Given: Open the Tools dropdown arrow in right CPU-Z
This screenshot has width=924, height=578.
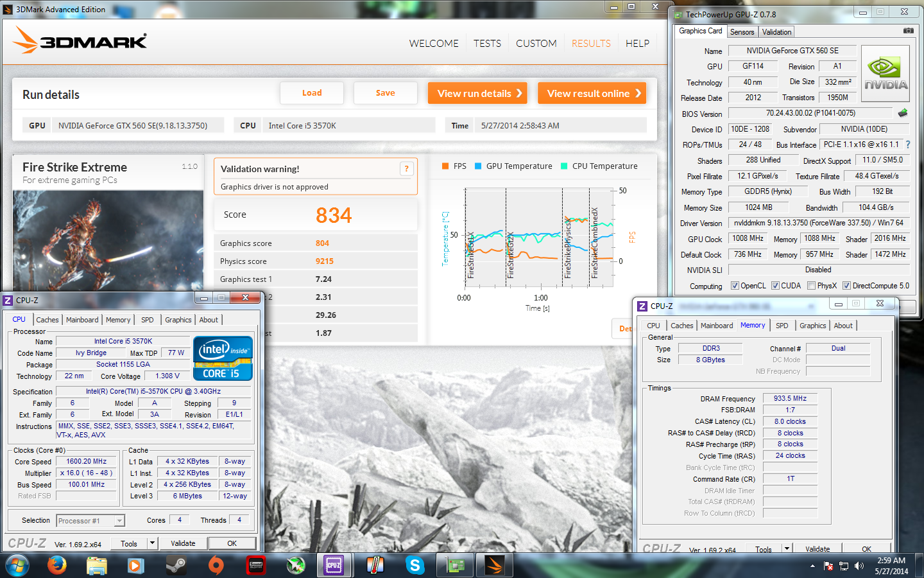Looking at the screenshot, I should (x=787, y=548).
